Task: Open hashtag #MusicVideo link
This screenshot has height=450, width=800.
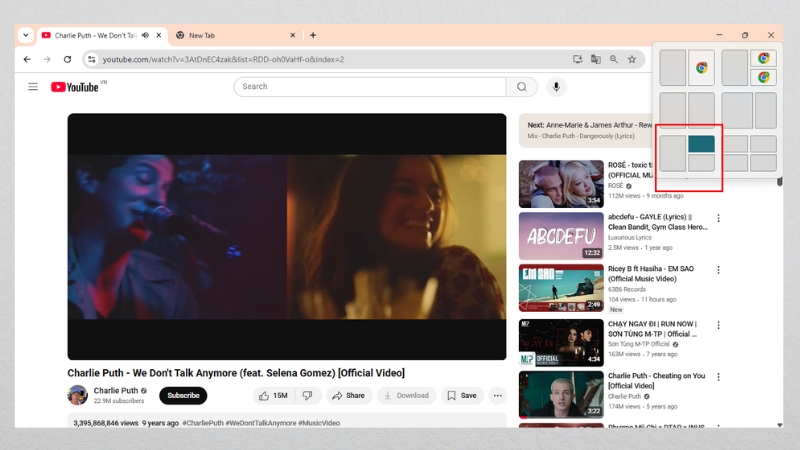Action: click(319, 423)
